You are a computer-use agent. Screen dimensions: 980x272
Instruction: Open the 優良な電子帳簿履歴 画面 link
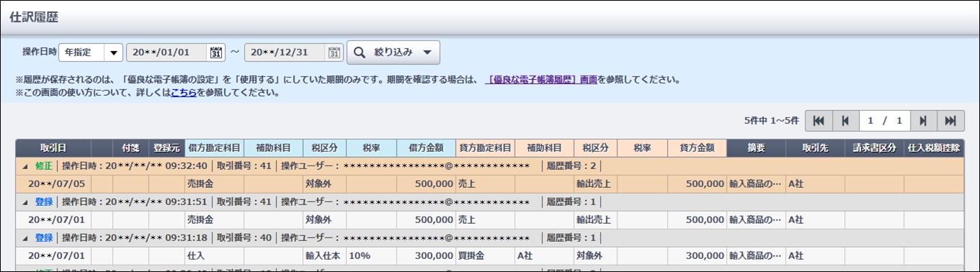tap(543, 80)
